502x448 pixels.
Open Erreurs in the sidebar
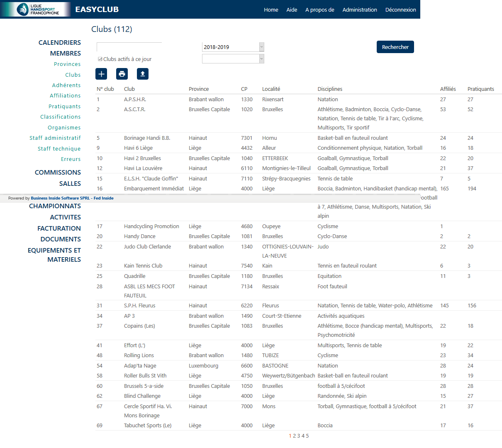click(x=71, y=159)
